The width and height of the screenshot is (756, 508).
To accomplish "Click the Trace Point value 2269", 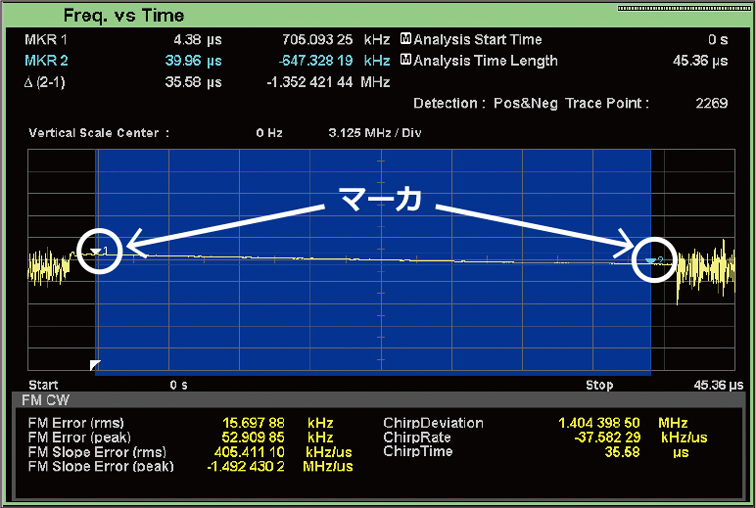I will [712, 103].
